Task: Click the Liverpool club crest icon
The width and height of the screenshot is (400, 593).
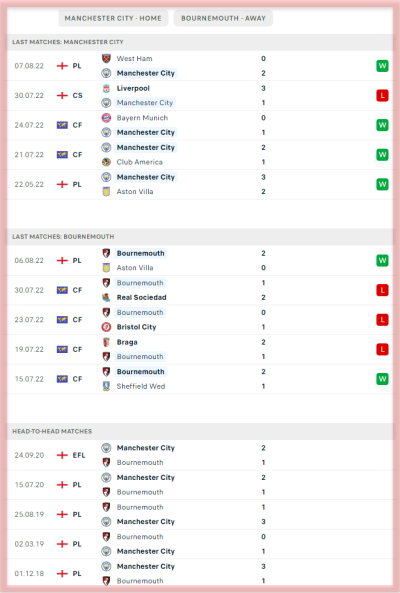Action: [106, 88]
